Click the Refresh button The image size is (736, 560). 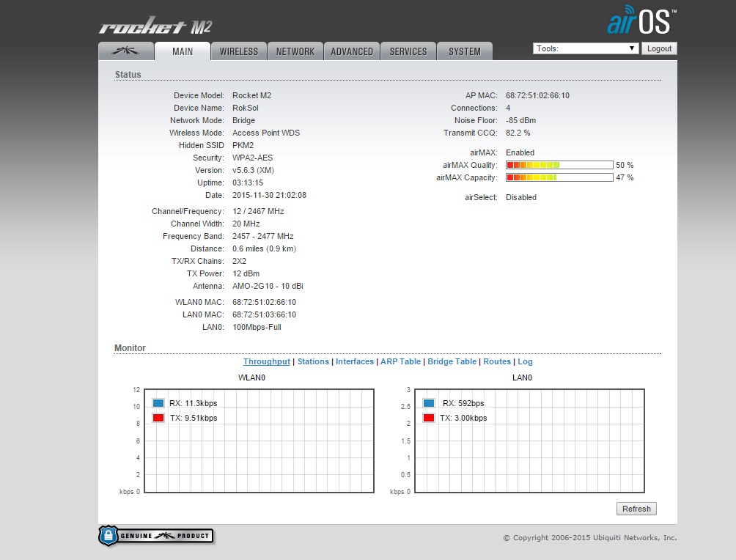click(x=636, y=509)
